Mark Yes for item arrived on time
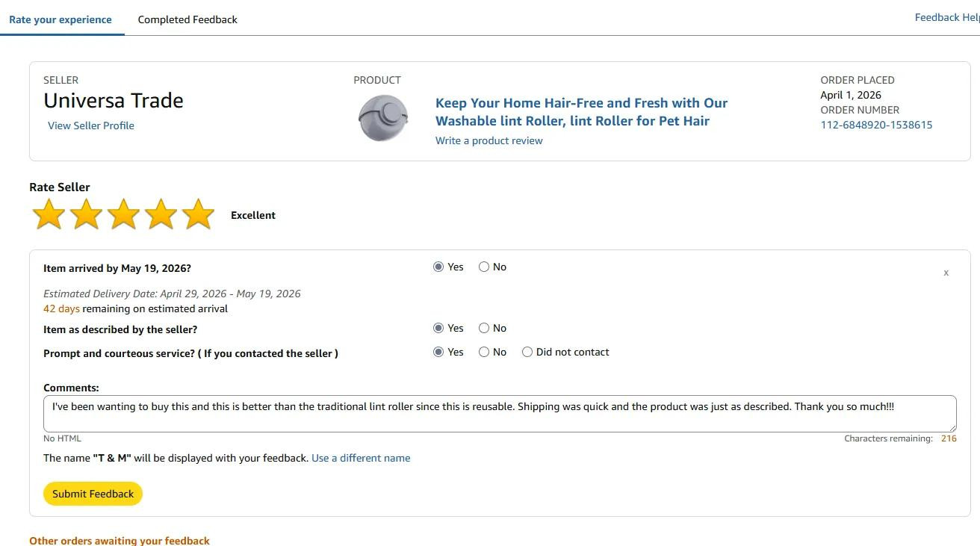The image size is (980, 546). (x=438, y=267)
